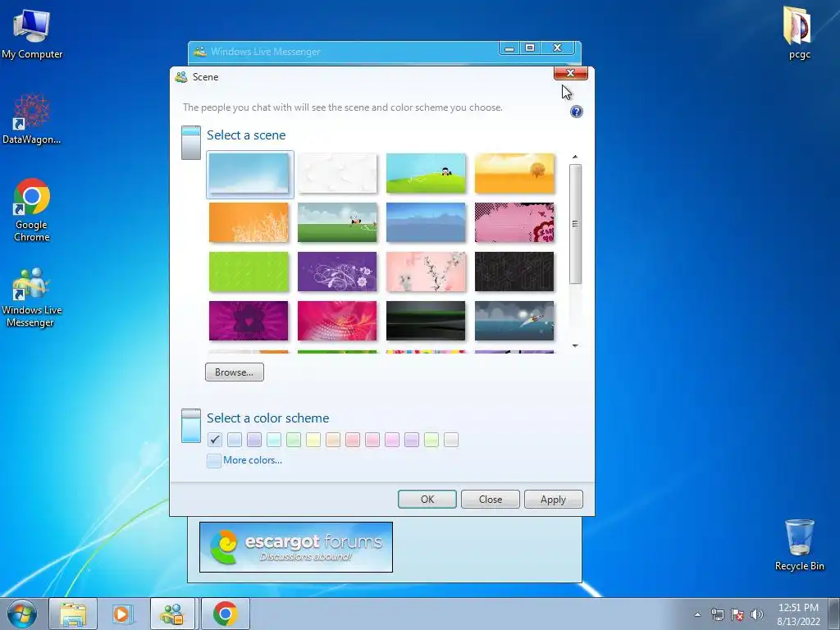Open the escargot forums banner

pyautogui.click(x=295, y=547)
